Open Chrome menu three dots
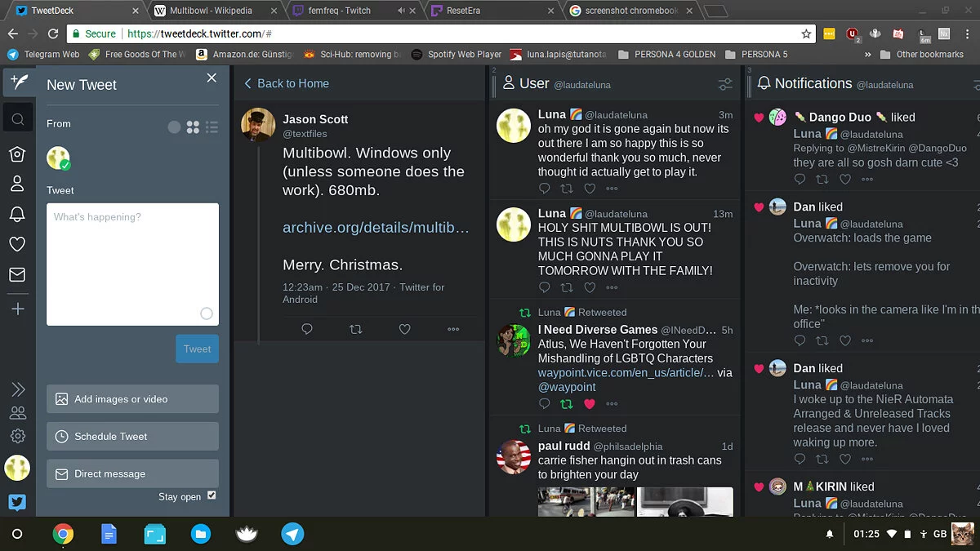980x551 pixels. (967, 33)
